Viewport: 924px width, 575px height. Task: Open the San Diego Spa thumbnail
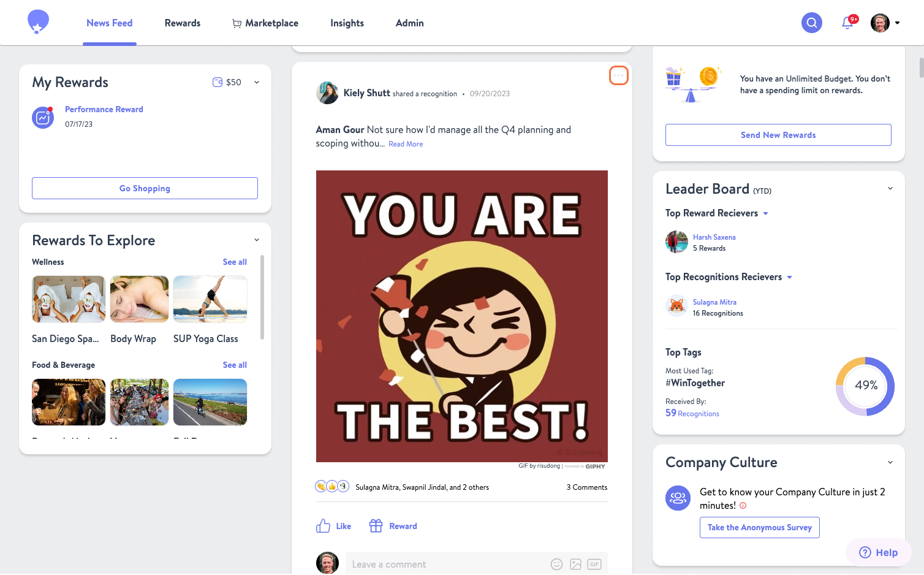tap(69, 299)
